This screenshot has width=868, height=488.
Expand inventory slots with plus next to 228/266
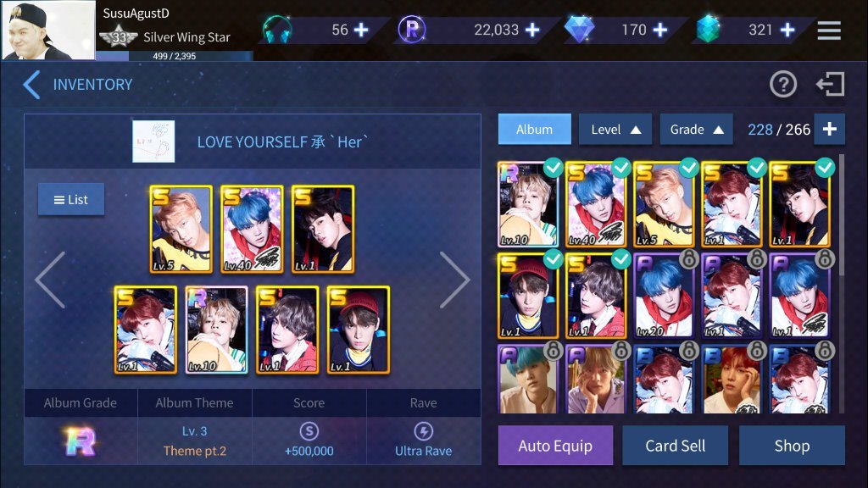pyautogui.click(x=829, y=130)
